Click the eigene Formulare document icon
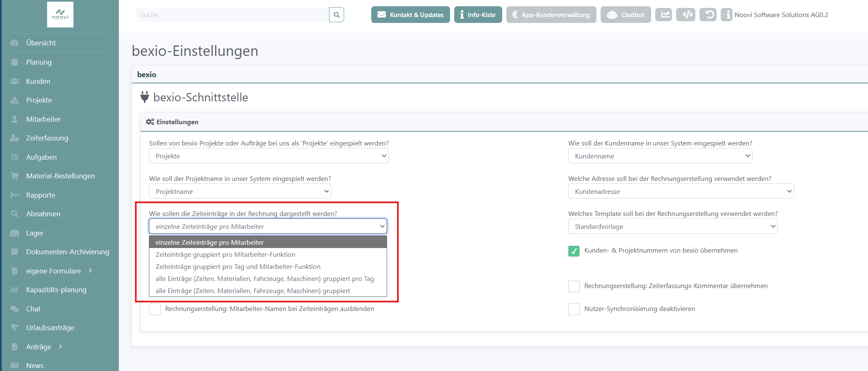 click(15, 271)
